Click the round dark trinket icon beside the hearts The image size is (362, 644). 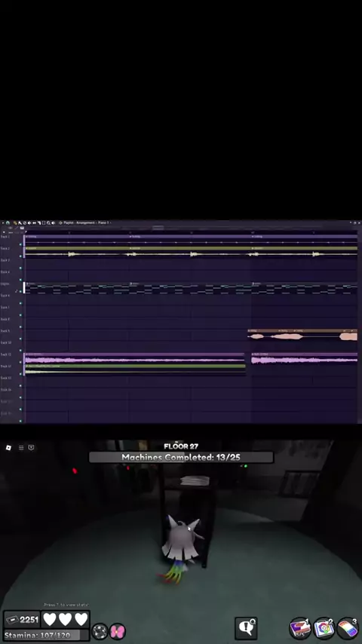(x=100, y=631)
